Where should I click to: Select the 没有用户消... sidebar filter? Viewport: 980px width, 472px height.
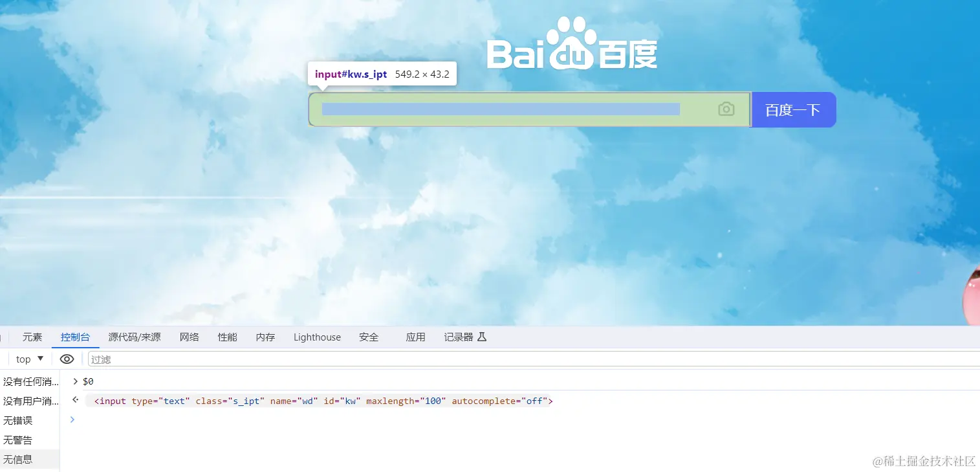(x=30, y=401)
